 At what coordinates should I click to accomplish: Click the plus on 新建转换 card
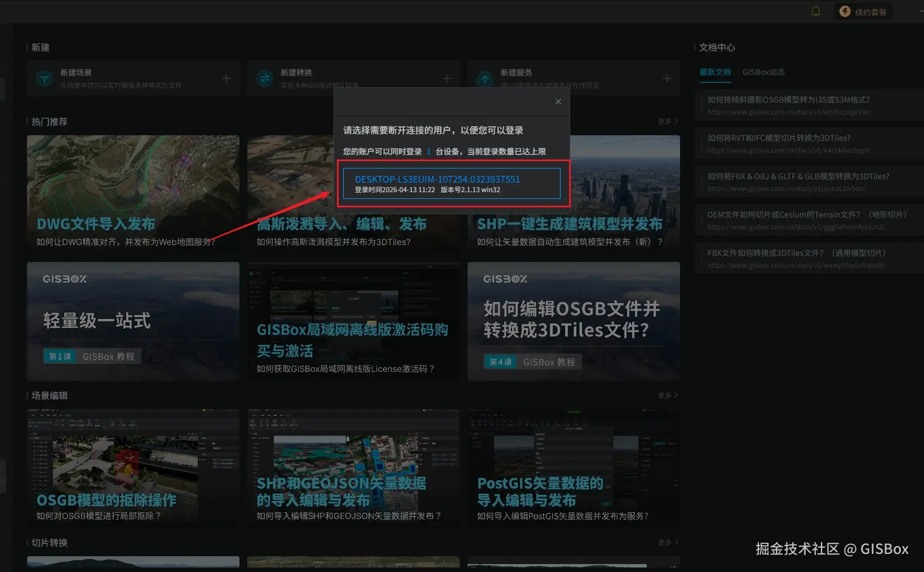click(447, 78)
